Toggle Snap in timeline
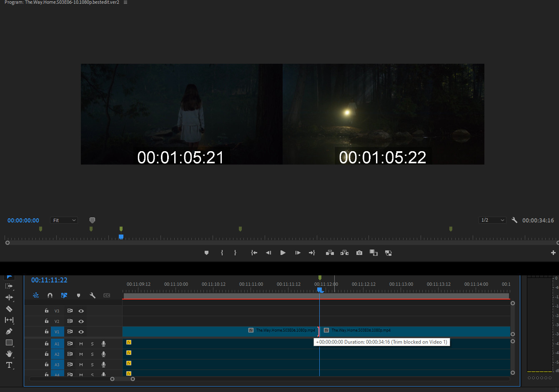Screen dimensions: 559x392 50,295
